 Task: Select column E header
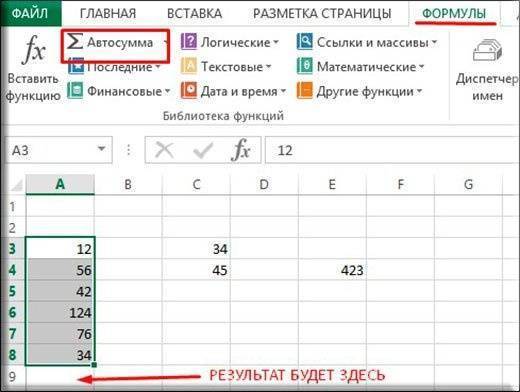pos(332,184)
